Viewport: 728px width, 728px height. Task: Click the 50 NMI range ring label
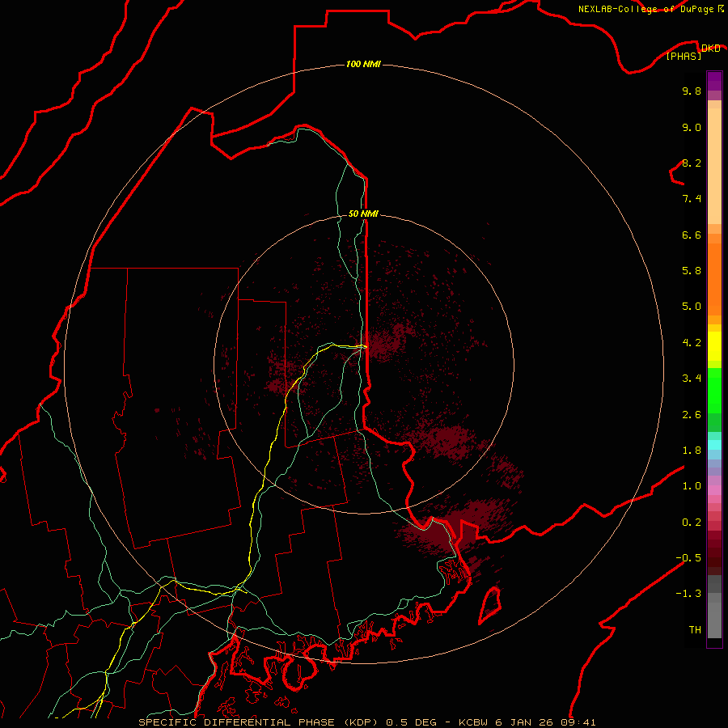pos(363,214)
